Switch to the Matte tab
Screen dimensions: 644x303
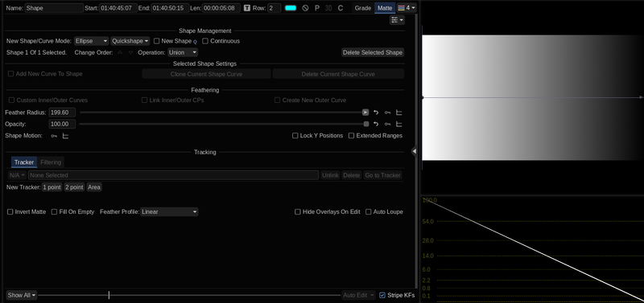point(385,8)
